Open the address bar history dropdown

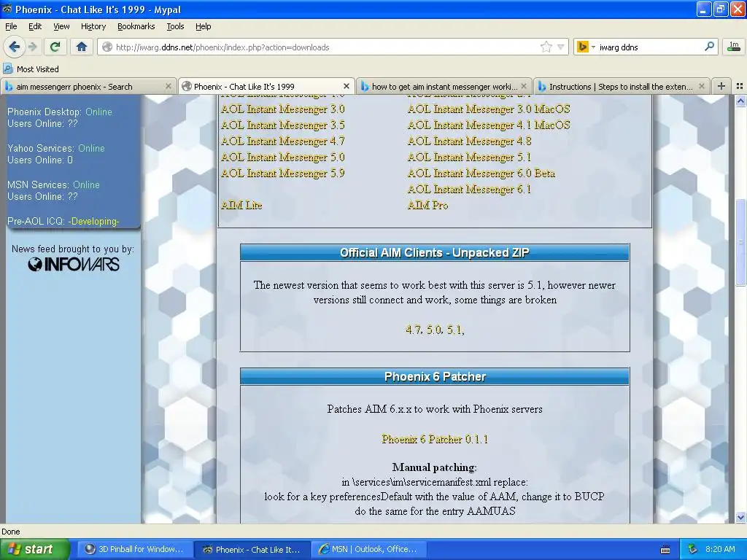(561, 47)
